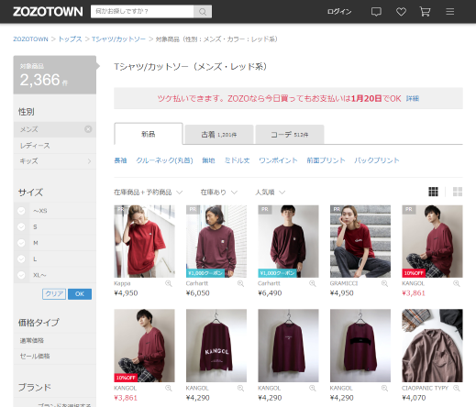Viewport: 476px width, 407px height.
Task: Click the search magnifier button
Action: 202,12
